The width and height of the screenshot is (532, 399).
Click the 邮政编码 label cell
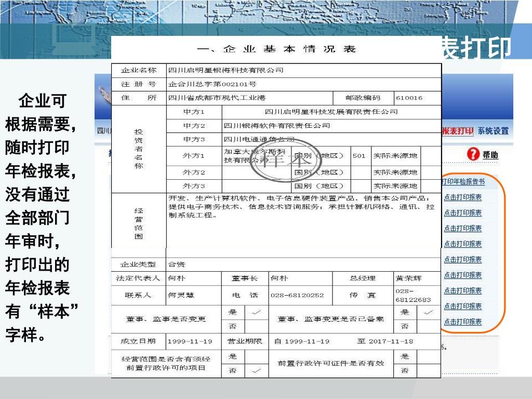(363, 98)
